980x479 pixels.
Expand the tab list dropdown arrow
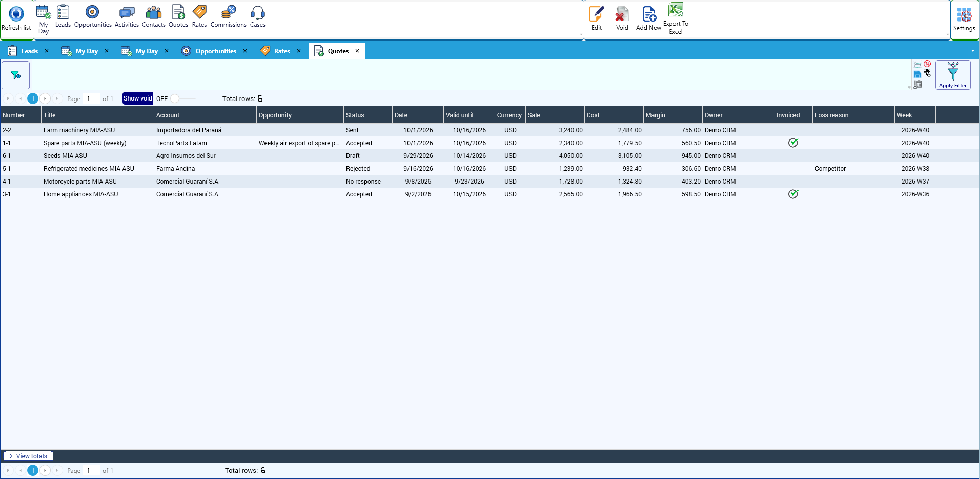973,50
